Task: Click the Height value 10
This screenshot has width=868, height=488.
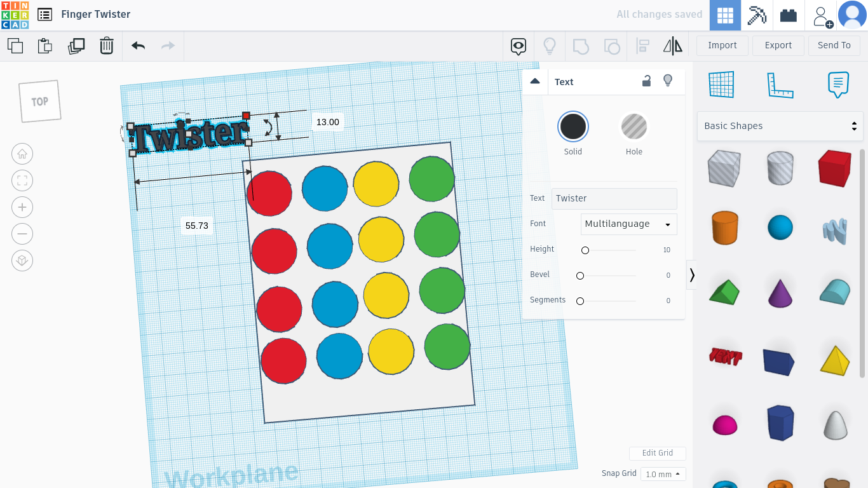Action: (667, 250)
